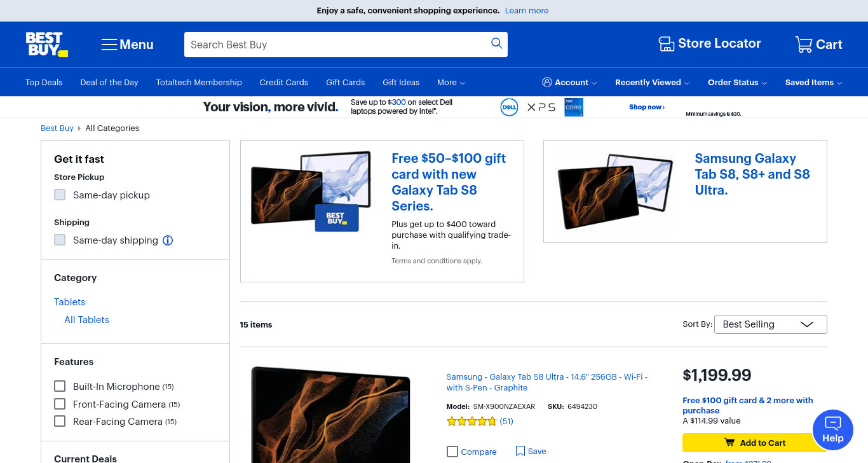Select SKU 6494230 text
The width and height of the screenshot is (868, 463).
(582, 406)
